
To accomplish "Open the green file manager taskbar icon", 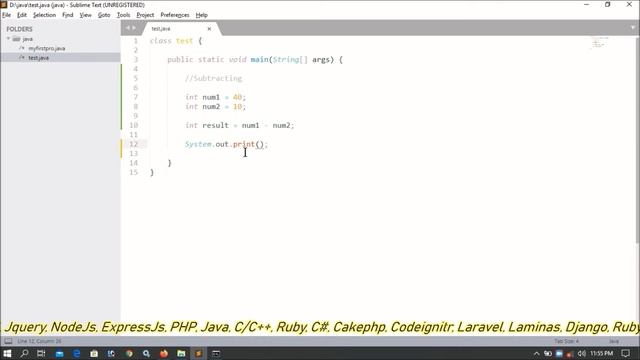I will tap(181, 353).
